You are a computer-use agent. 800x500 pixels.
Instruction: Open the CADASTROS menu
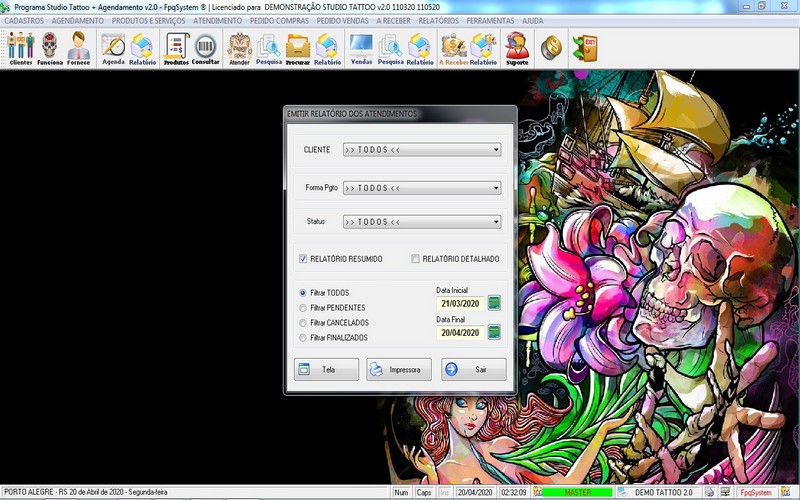click(x=24, y=21)
